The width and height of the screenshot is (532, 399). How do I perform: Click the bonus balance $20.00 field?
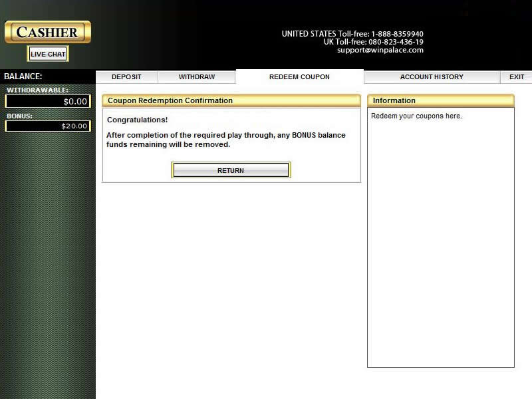(48, 126)
